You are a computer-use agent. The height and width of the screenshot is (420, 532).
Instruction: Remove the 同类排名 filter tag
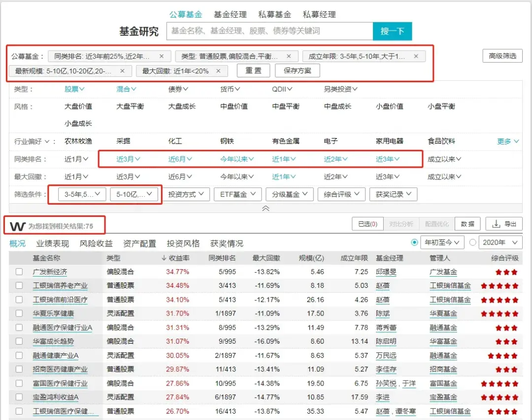click(x=162, y=56)
